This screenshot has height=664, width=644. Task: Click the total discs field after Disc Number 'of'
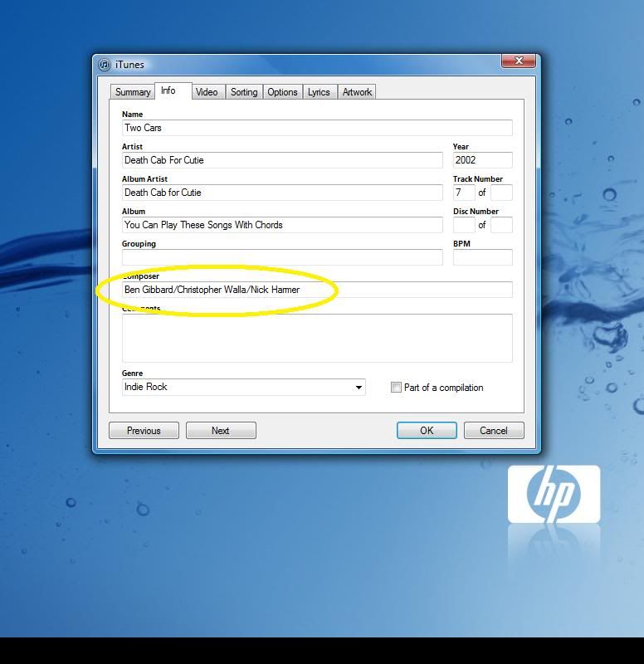[502, 225]
